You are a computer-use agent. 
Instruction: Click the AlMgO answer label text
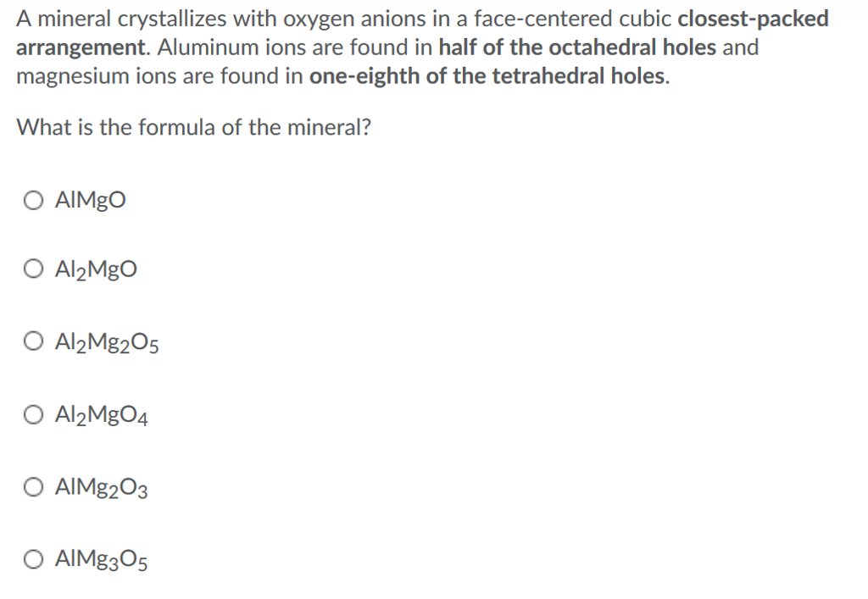(x=89, y=200)
